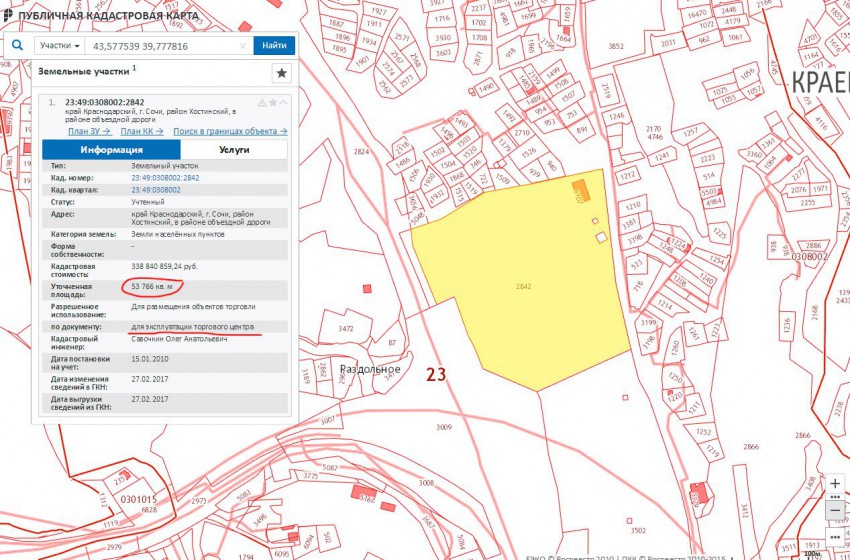Open cadastral number 23:49:0308002:2842 link
Viewport: 850px width, 560px height.
(165, 177)
